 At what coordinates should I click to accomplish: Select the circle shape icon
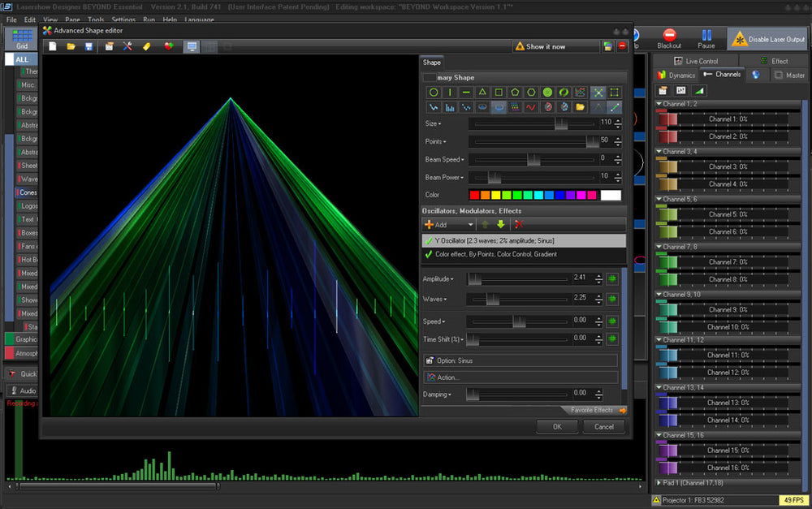[434, 93]
